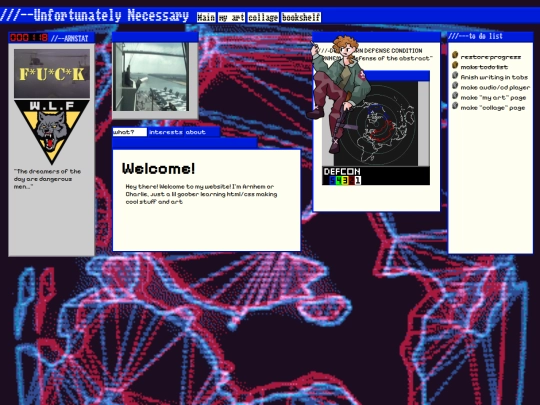Go to the my art page

click(231, 17)
